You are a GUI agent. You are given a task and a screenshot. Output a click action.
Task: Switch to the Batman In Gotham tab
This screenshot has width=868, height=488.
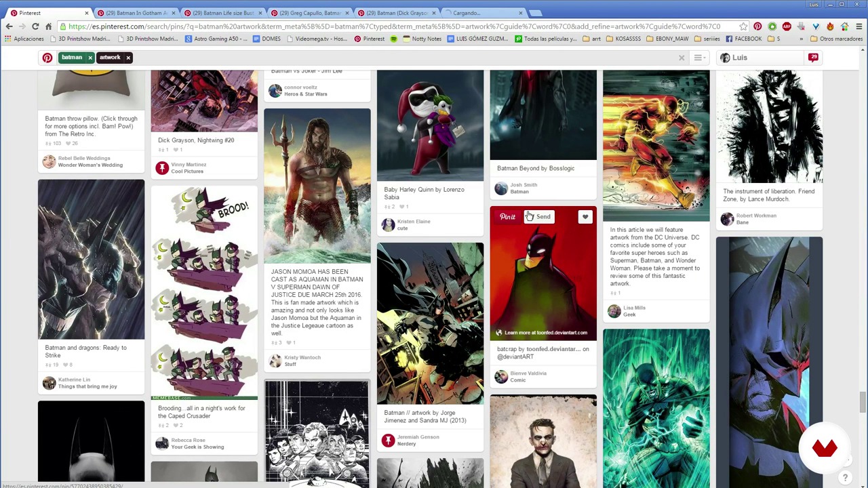tap(136, 13)
